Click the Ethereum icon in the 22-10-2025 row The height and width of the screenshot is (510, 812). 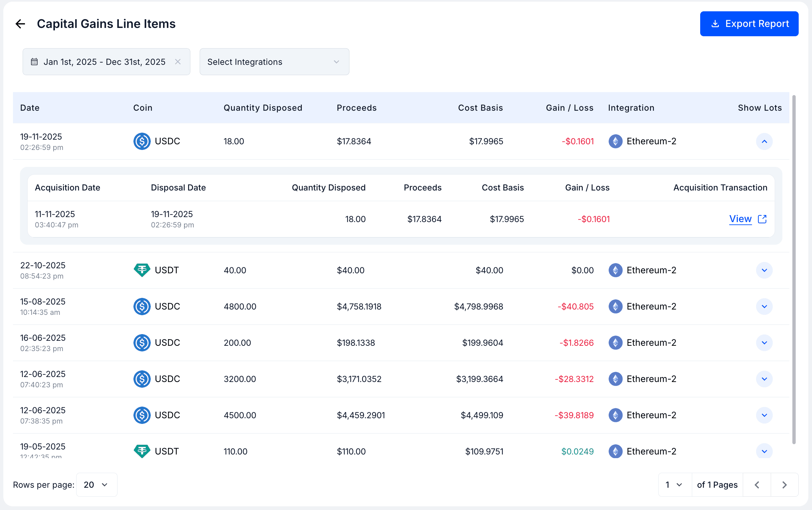pos(615,270)
